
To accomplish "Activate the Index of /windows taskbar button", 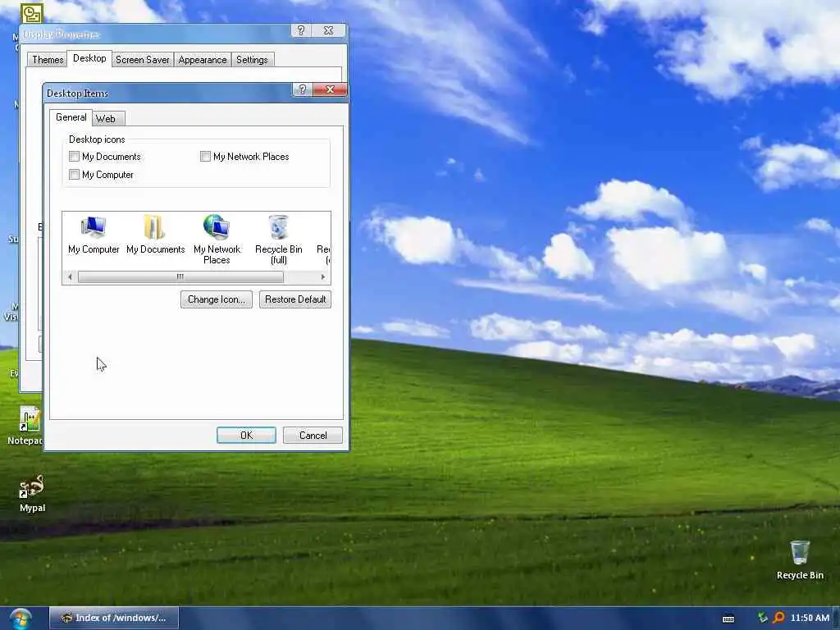I will coord(114,619).
